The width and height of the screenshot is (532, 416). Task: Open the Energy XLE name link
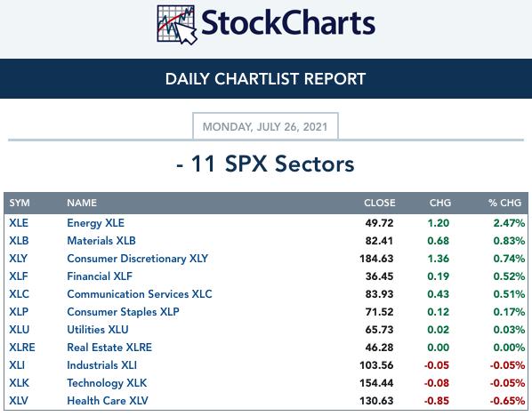(x=96, y=223)
